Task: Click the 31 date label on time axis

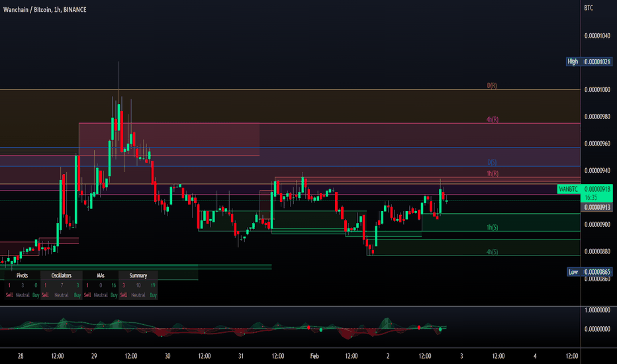Action: pos(241,356)
